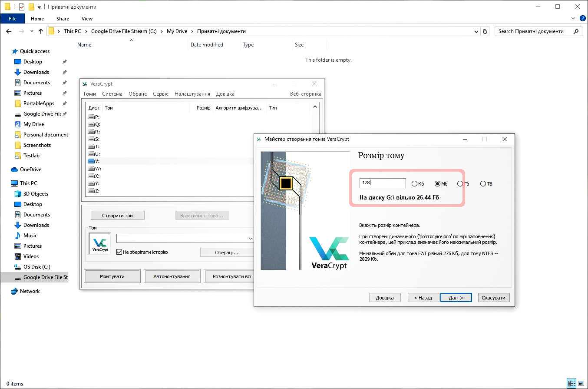The height and width of the screenshot is (389, 588).
Task: Click the 'Автомонтування' button
Action: (x=172, y=276)
